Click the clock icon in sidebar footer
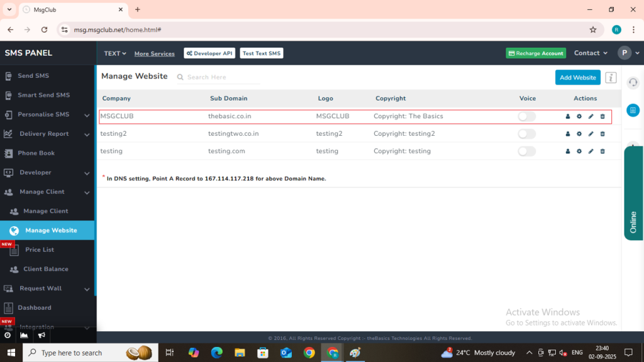 [x=8, y=336]
